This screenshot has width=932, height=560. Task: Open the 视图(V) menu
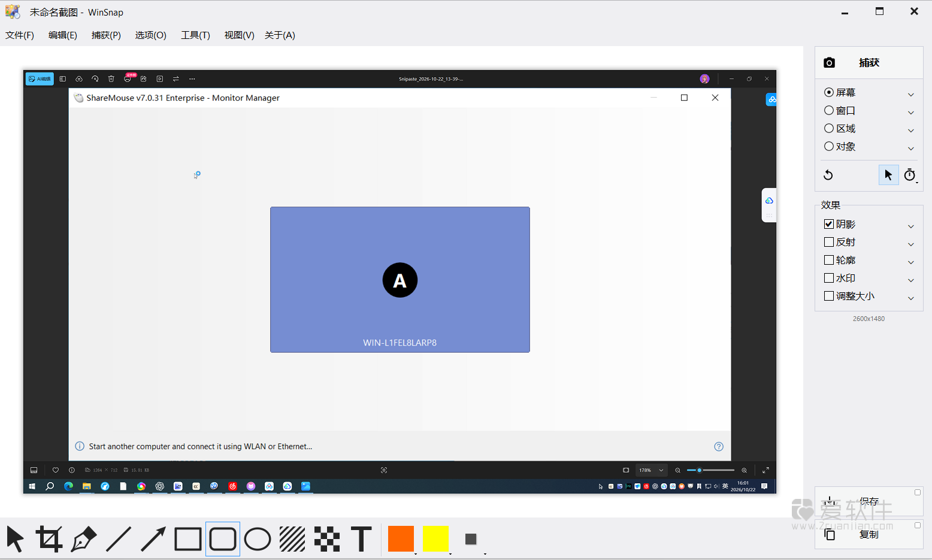(240, 35)
